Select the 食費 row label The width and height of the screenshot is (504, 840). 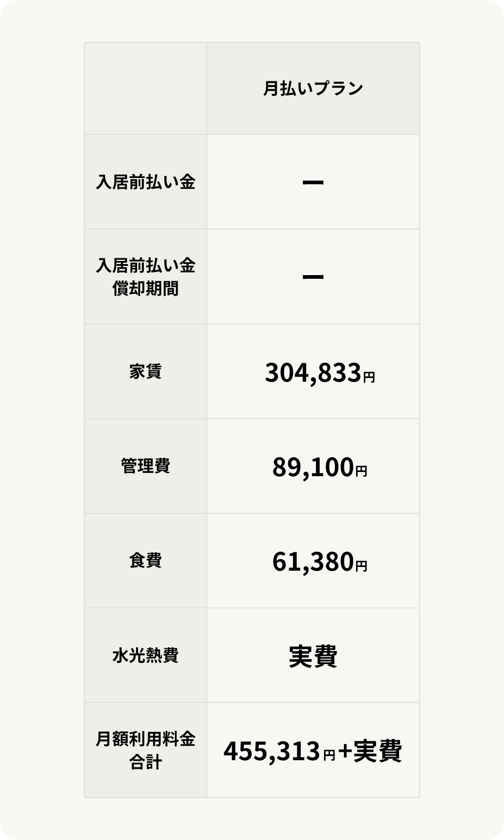point(145,561)
